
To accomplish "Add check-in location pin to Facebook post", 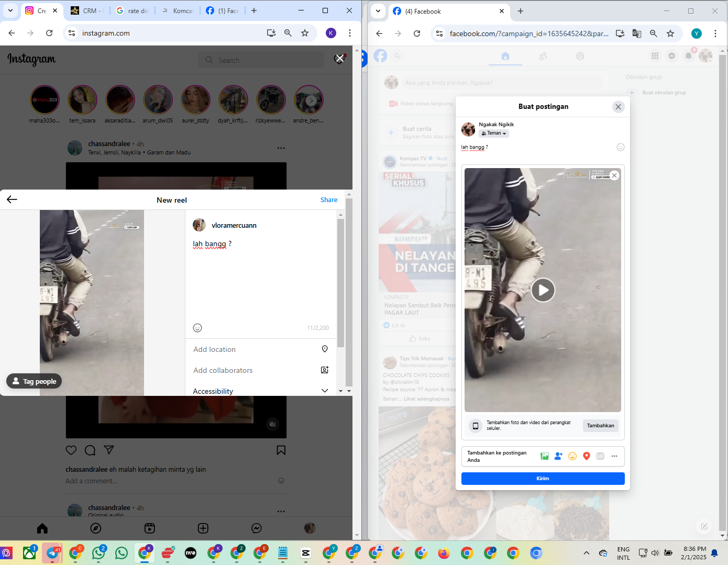I will 587,456.
